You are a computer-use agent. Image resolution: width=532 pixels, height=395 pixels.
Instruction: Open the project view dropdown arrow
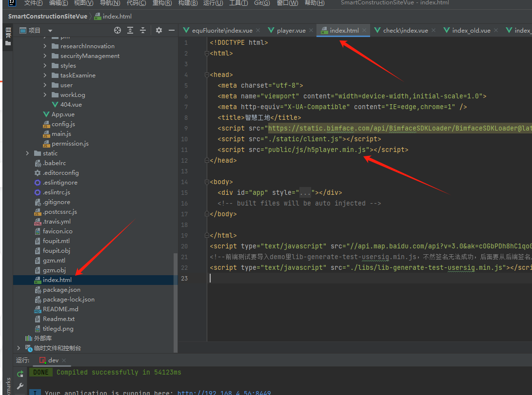[50, 31]
